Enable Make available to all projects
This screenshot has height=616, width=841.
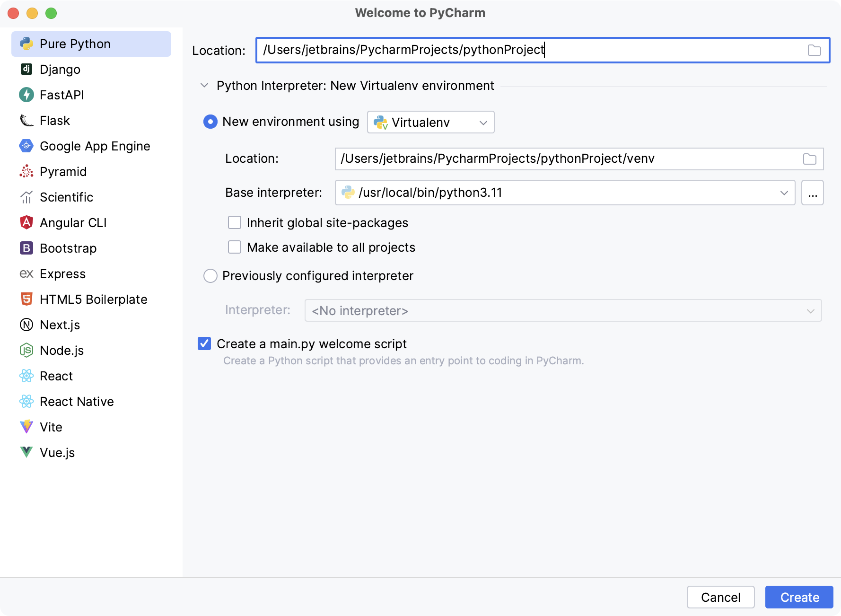click(x=235, y=247)
